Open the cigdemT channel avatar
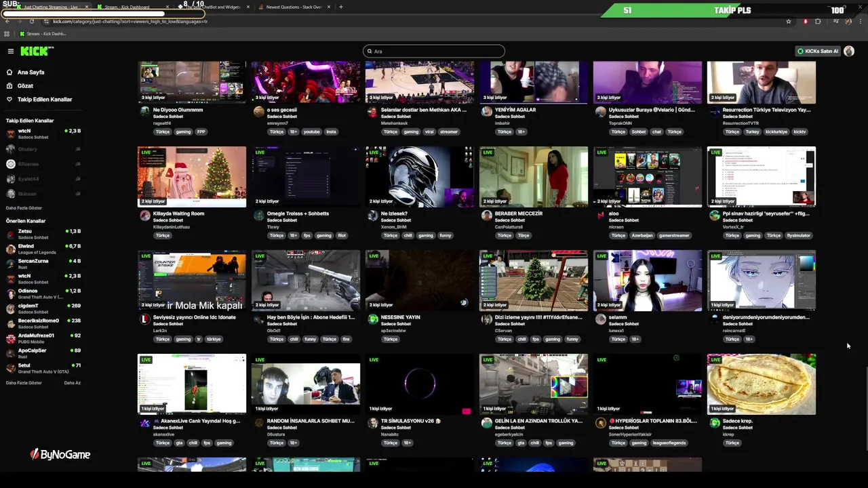This screenshot has width=868, height=488. pyautogui.click(x=10, y=309)
